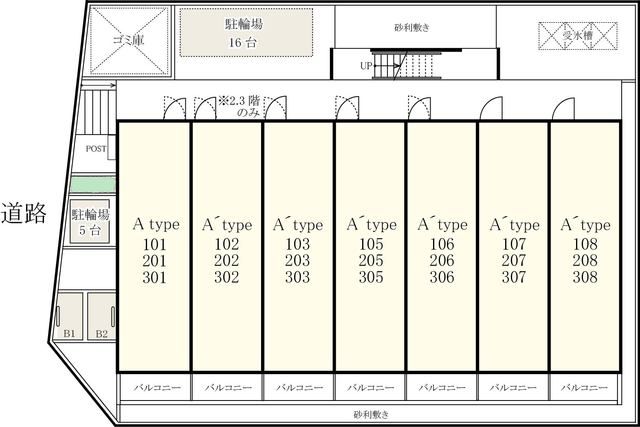
Task: Select the 駐輪場 5台 parking box
Action: point(90,222)
